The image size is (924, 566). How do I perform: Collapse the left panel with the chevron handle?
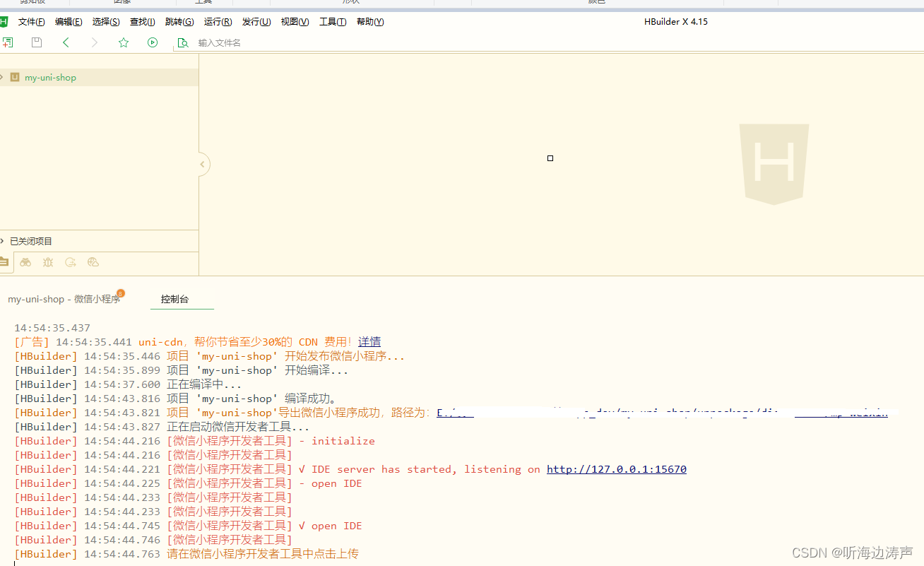tap(202, 164)
